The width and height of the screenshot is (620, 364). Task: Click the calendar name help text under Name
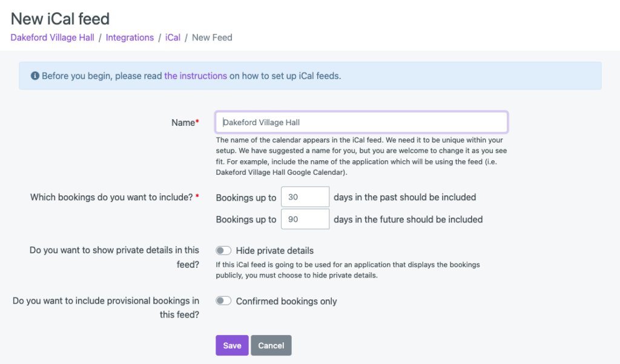pos(361,156)
